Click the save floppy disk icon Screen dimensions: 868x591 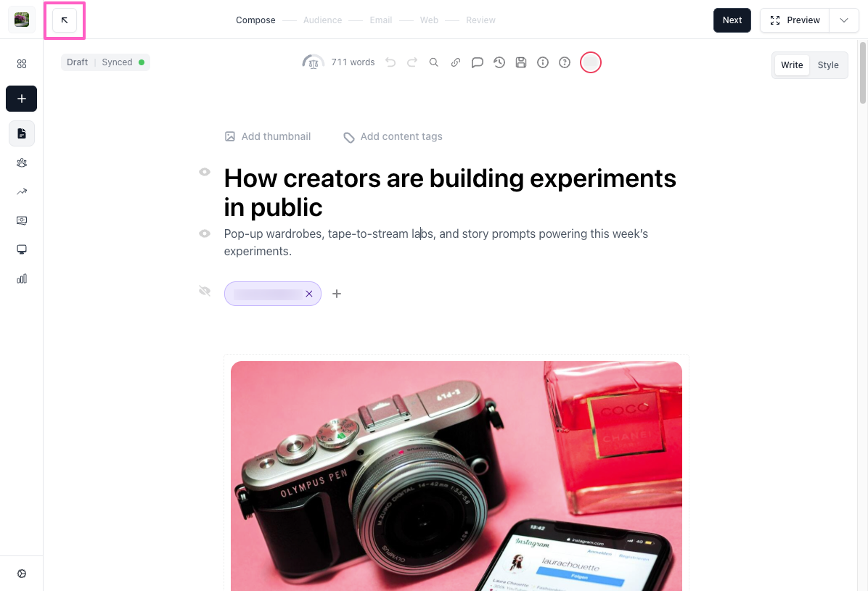pos(521,62)
